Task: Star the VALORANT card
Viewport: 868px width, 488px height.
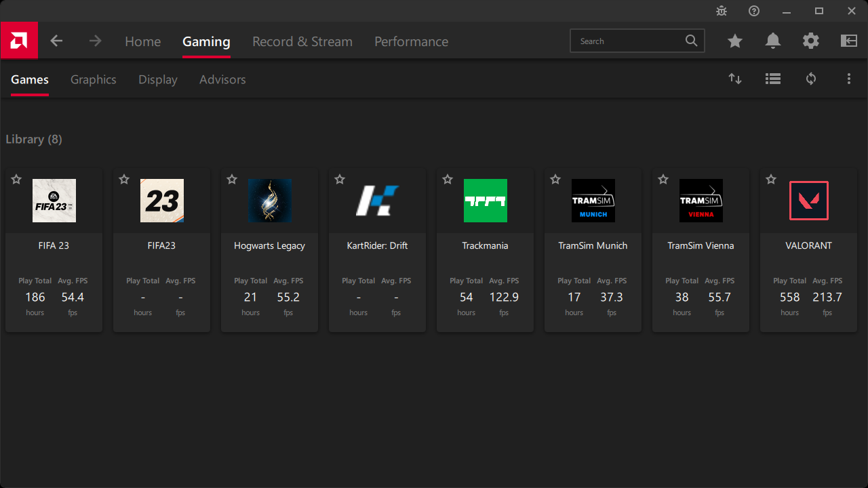Action: (x=771, y=179)
